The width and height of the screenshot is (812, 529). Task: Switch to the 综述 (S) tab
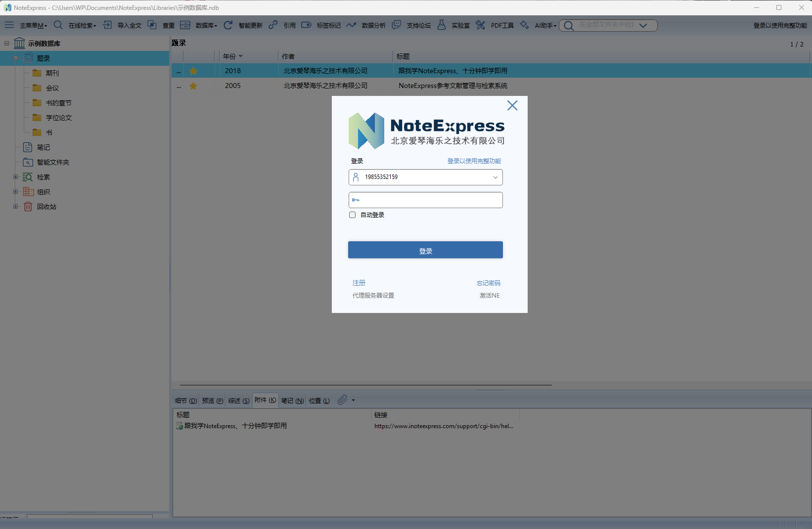[x=239, y=400]
